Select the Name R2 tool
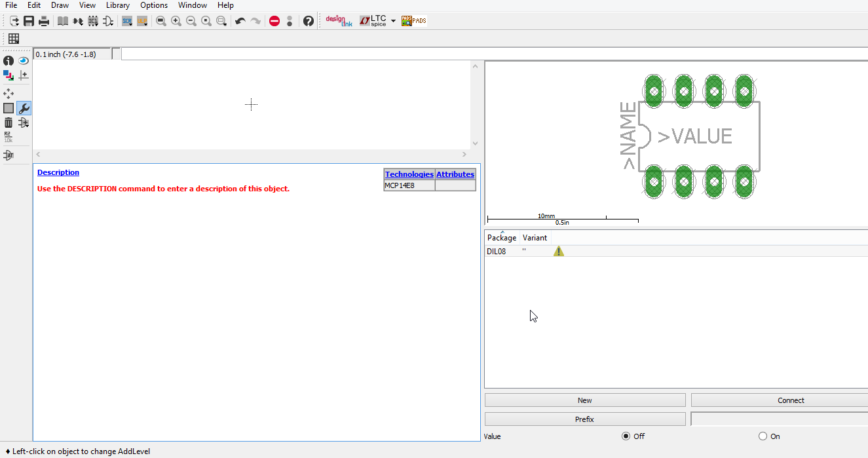The width and height of the screenshot is (868, 458). (9, 137)
